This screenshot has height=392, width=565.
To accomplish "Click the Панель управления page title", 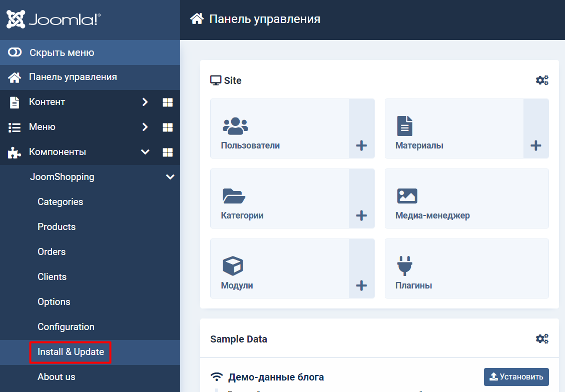I will tap(264, 19).
